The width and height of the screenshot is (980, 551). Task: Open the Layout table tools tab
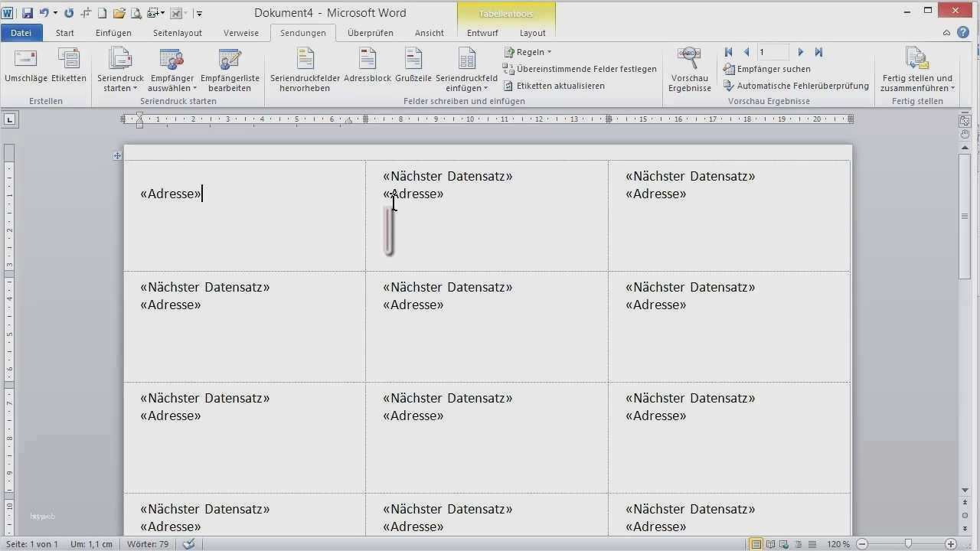point(533,33)
